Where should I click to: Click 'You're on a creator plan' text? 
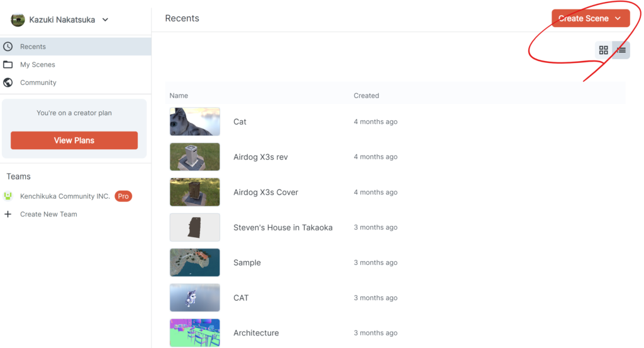(x=74, y=113)
